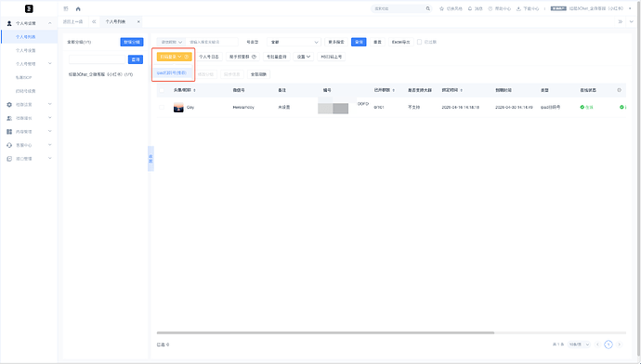Click the 收起 collapse handle of the group panel
This screenshot has width=641, height=364.
point(150,159)
